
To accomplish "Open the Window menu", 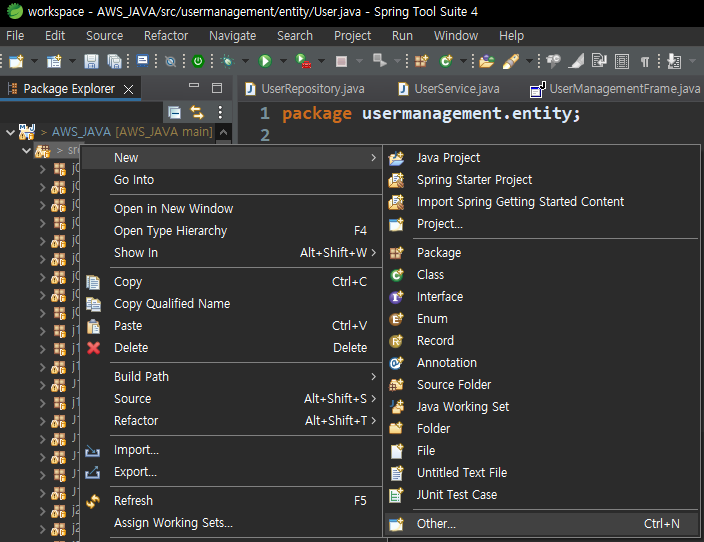I will (x=456, y=36).
